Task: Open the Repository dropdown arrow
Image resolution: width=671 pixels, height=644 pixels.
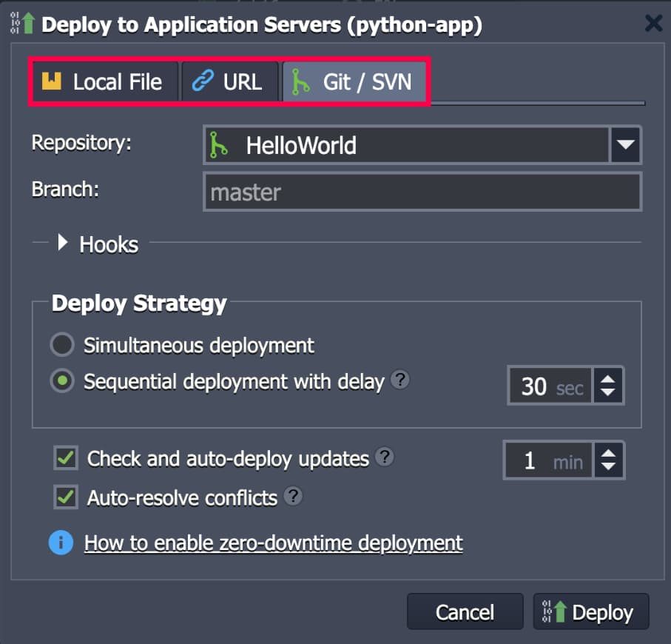Action: 625,144
